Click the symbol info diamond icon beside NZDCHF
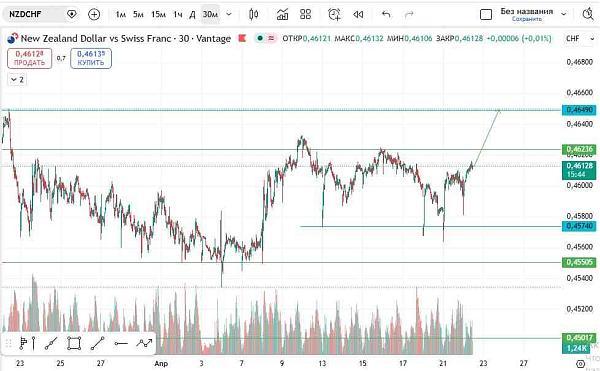The width and height of the screenshot is (600, 371). coord(71,15)
